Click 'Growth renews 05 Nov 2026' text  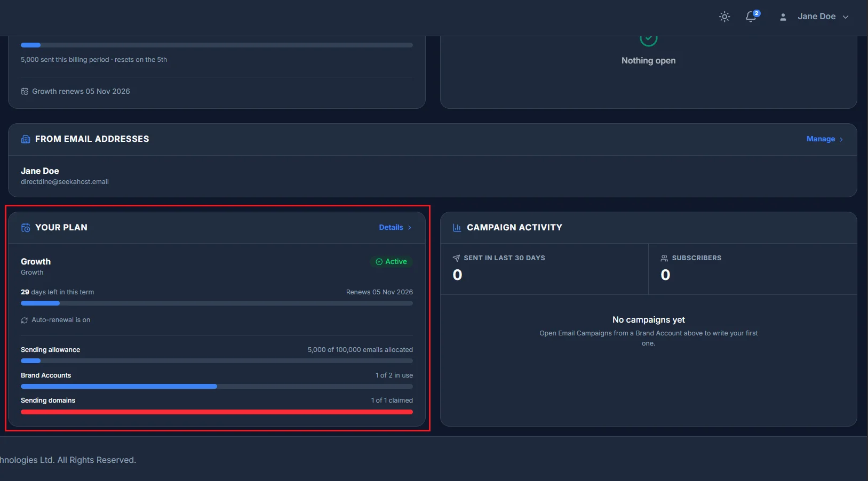[x=81, y=92]
